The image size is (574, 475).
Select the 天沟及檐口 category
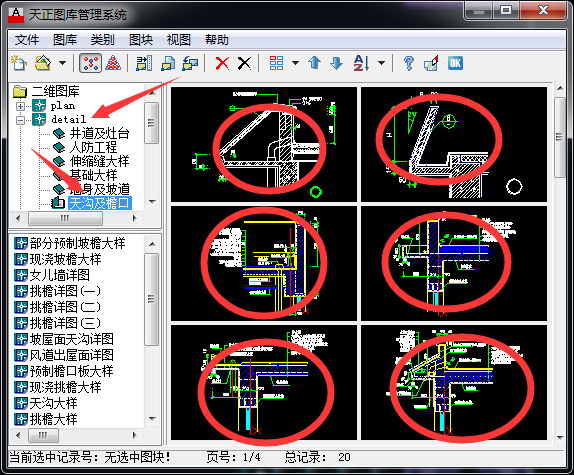[99, 203]
